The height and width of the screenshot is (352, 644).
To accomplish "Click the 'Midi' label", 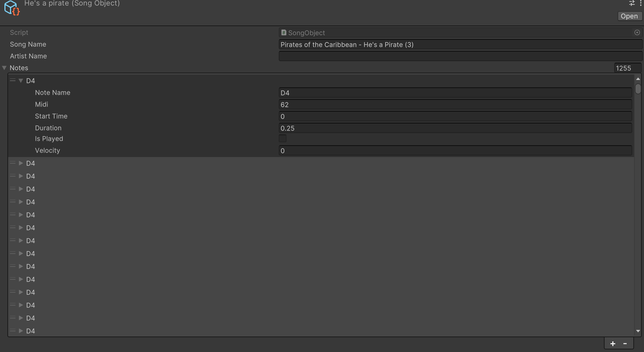I will [42, 104].
